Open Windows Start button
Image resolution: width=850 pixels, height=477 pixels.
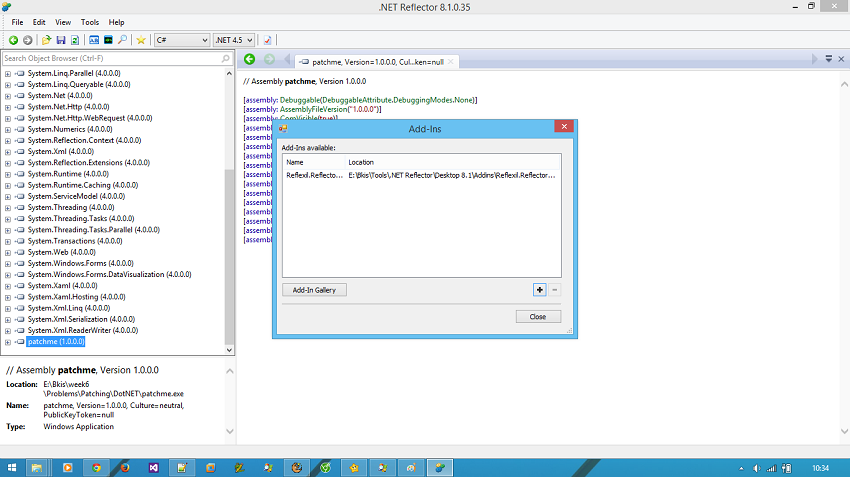[11, 468]
